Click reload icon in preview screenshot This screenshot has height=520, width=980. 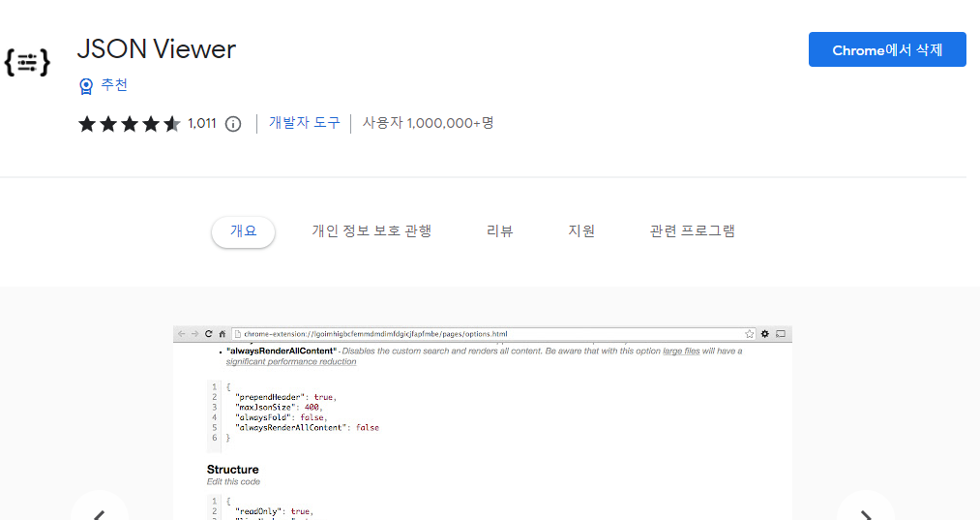pos(209,334)
